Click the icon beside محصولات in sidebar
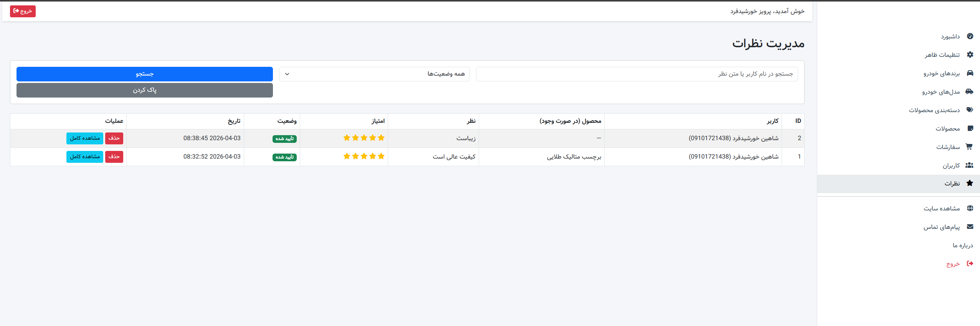980x326 pixels. point(970,128)
